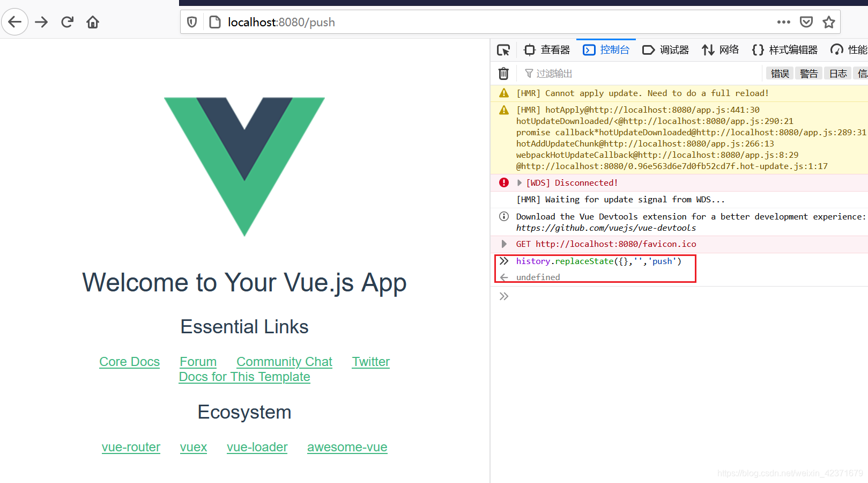Go back with the browser back arrow
Image resolution: width=868 pixels, height=483 pixels.
click(15, 22)
